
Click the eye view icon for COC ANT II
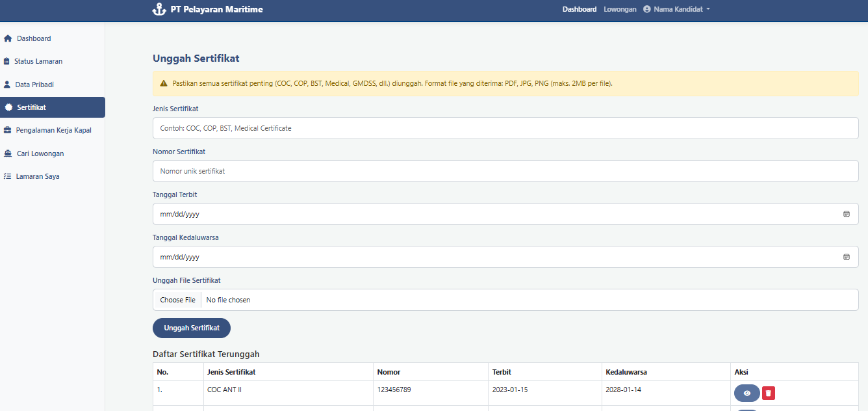(x=747, y=393)
